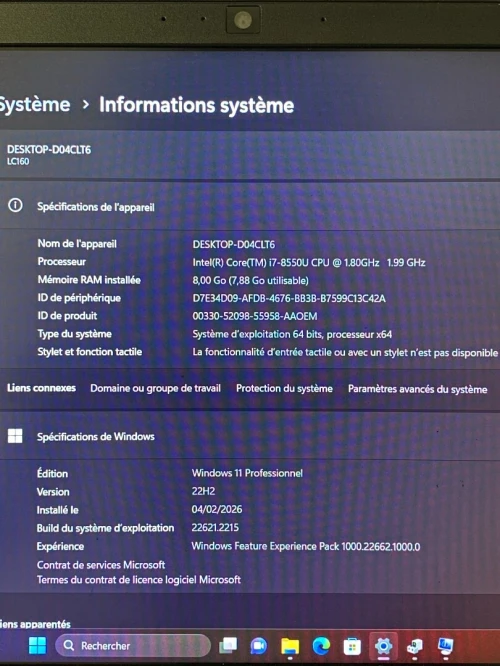500x666 pixels.
Task: Open File Explorer from the taskbar
Action: (290, 646)
